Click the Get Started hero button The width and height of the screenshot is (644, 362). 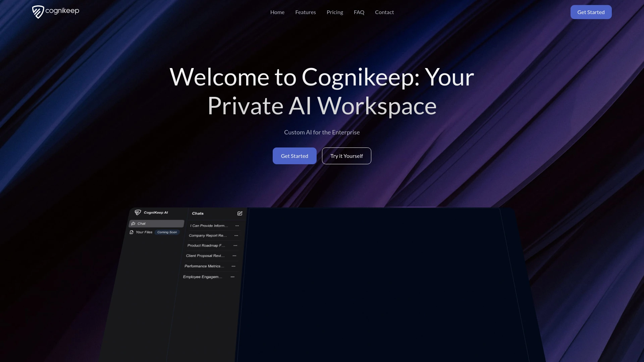[294, 156]
